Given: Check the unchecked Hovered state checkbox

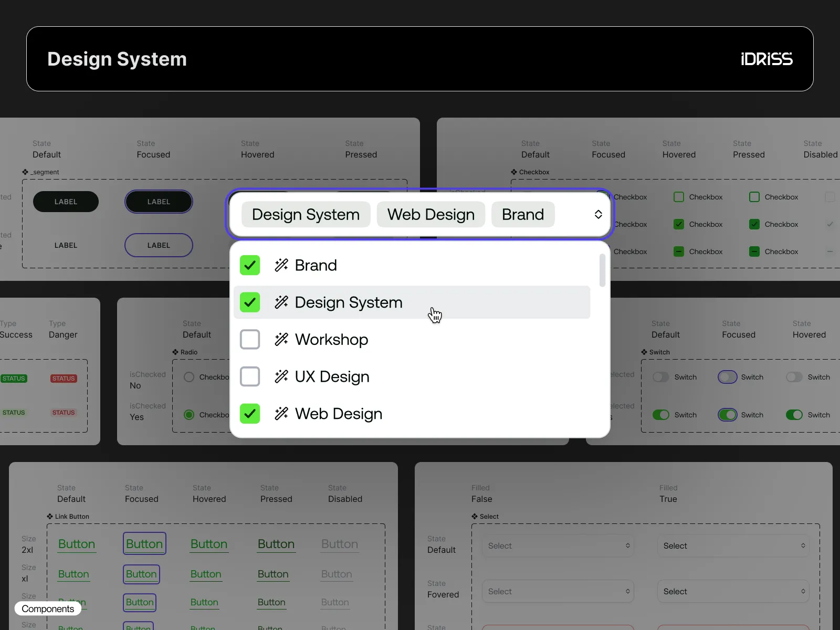Looking at the screenshot, I should click(x=679, y=197).
